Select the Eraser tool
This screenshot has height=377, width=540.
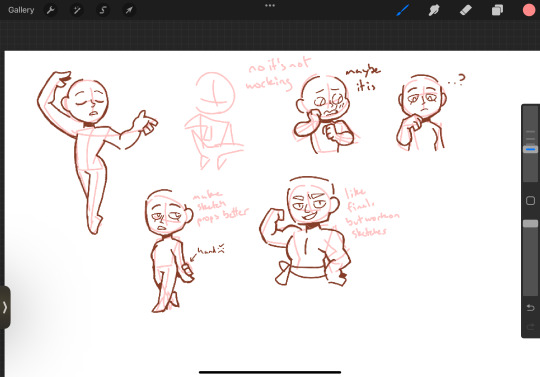click(x=466, y=10)
